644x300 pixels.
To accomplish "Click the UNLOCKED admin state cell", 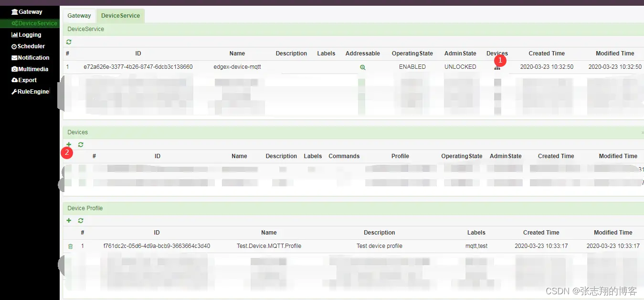I will coord(460,67).
